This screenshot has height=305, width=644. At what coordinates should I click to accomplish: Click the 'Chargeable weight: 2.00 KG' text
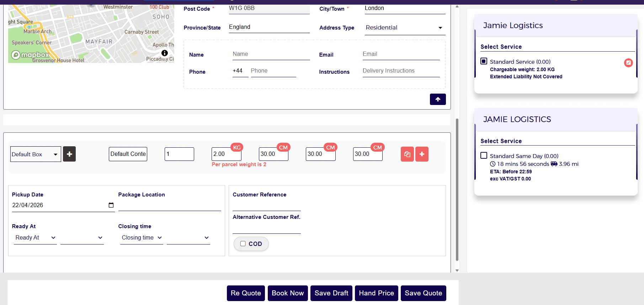(x=522, y=69)
